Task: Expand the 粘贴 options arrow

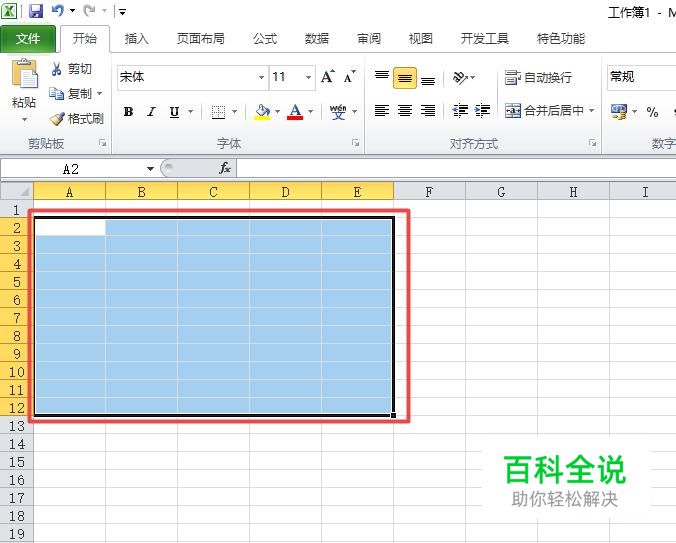Action: coord(24,119)
